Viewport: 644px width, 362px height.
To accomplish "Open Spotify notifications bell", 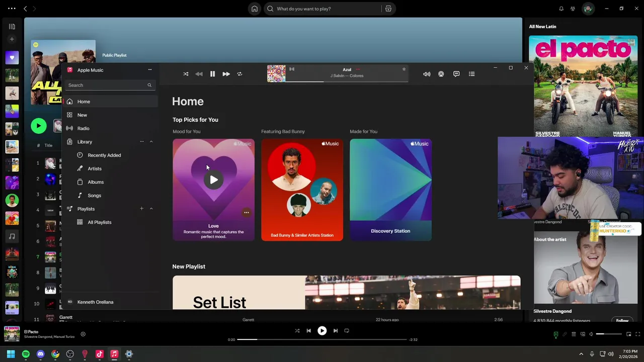I will coord(561,9).
